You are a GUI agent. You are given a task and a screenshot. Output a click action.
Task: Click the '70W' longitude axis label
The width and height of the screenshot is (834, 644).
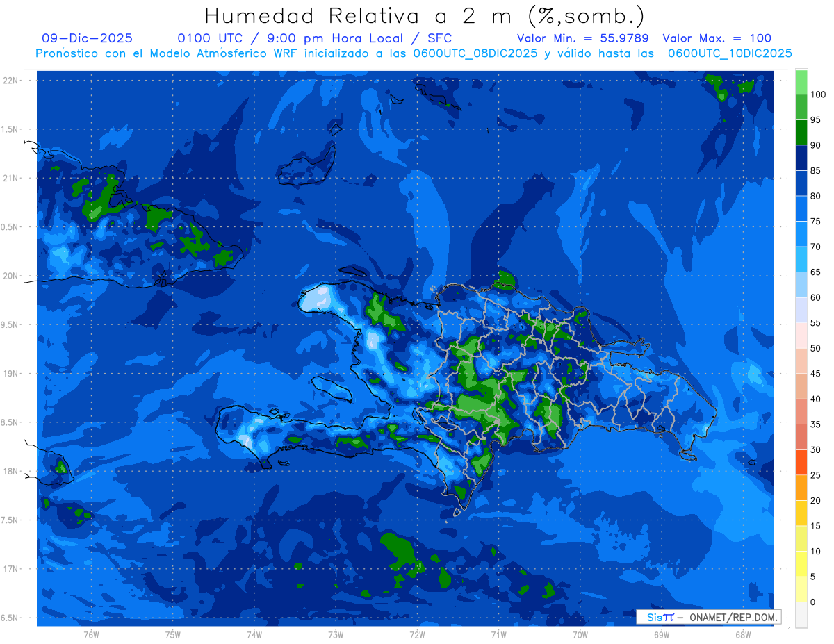(580, 635)
